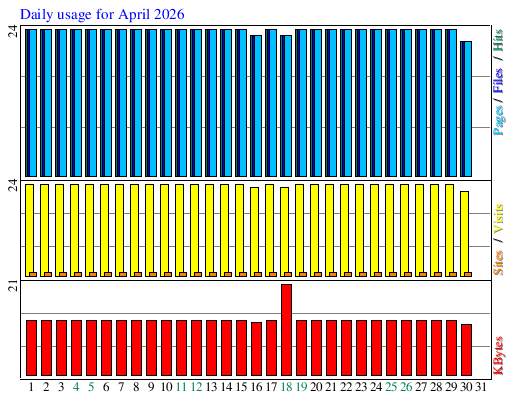512x400 pixels.
Task: Click day label '6' on the x-axis
Action: coord(106,387)
